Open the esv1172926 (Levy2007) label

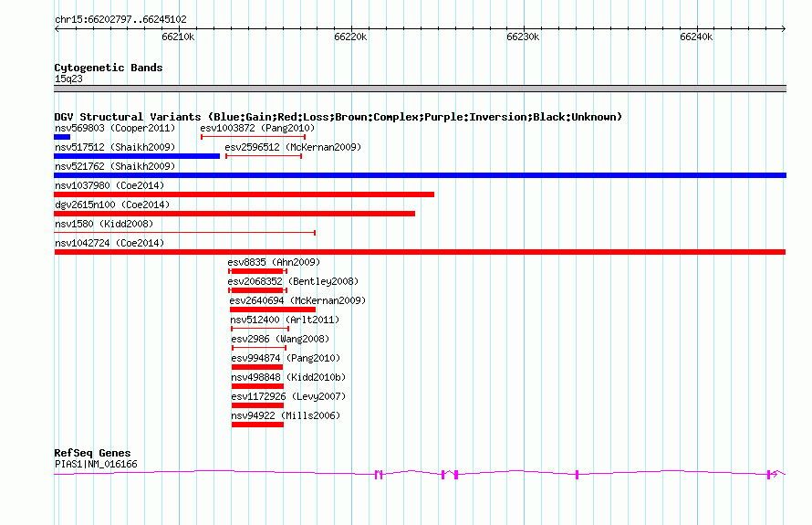click(x=288, y=396)
